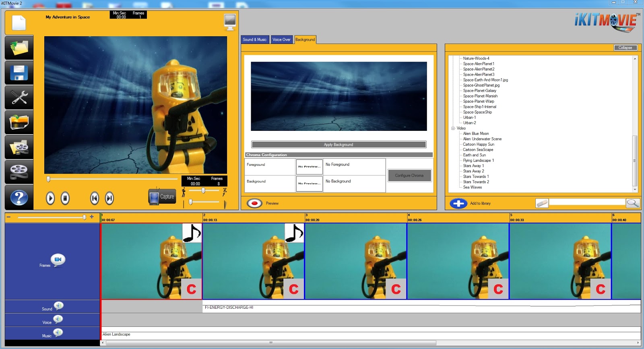Image resolution: width=644 pixels, height=349 pixels.
Task: Select Space-AlienPlanet1 in the library
Action: [479, 64]
